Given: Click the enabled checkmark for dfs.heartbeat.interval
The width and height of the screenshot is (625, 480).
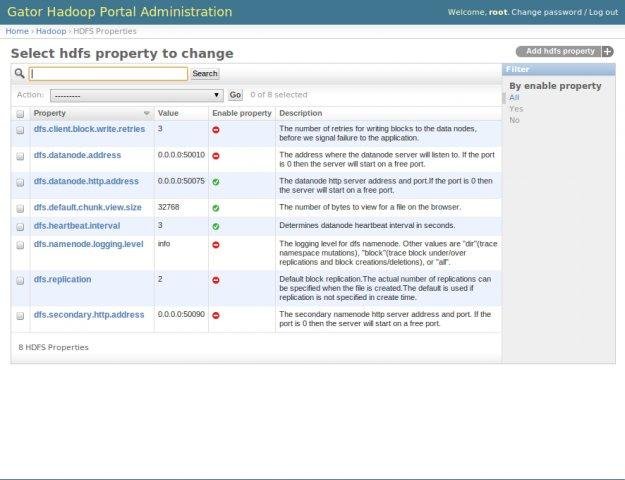Looking at the screenshot, I should click(x=216, y=226).
